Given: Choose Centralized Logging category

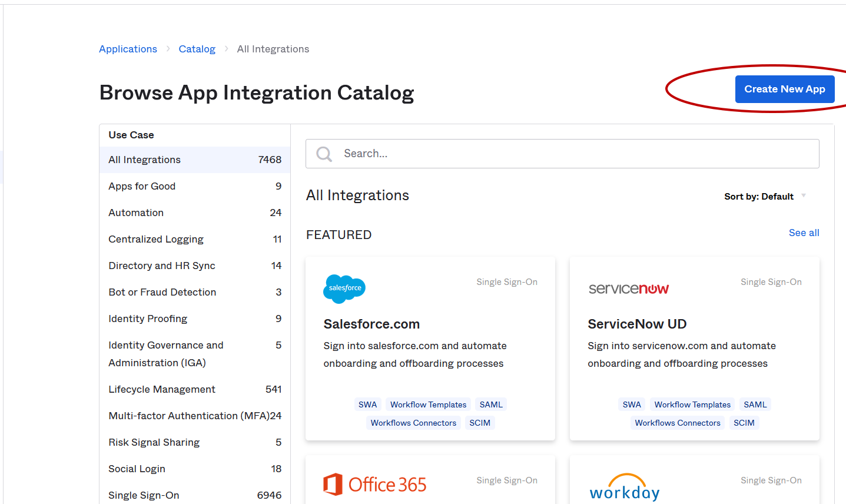Looking at the screenshot, I should [195, 239].
